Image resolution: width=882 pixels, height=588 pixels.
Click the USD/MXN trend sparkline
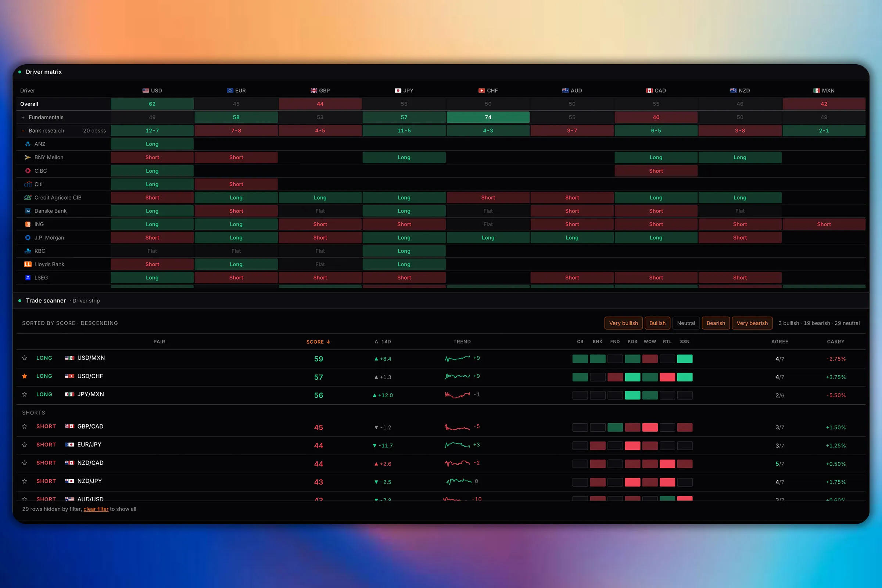[x=457, y=359]
